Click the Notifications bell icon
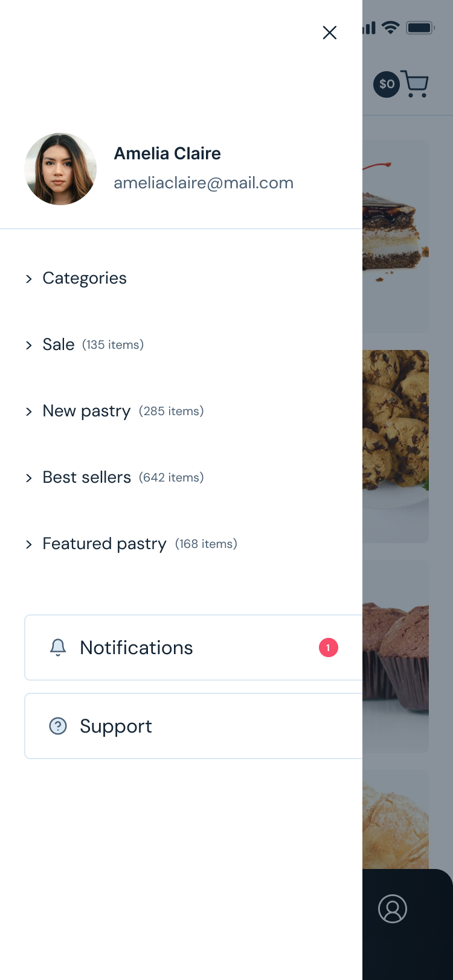 click(58, 647)
